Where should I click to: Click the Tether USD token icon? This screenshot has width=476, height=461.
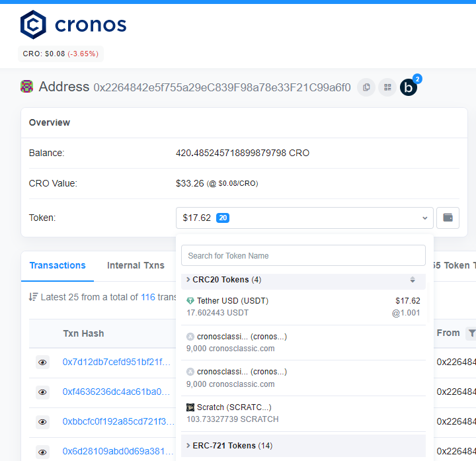coord(190,301)
